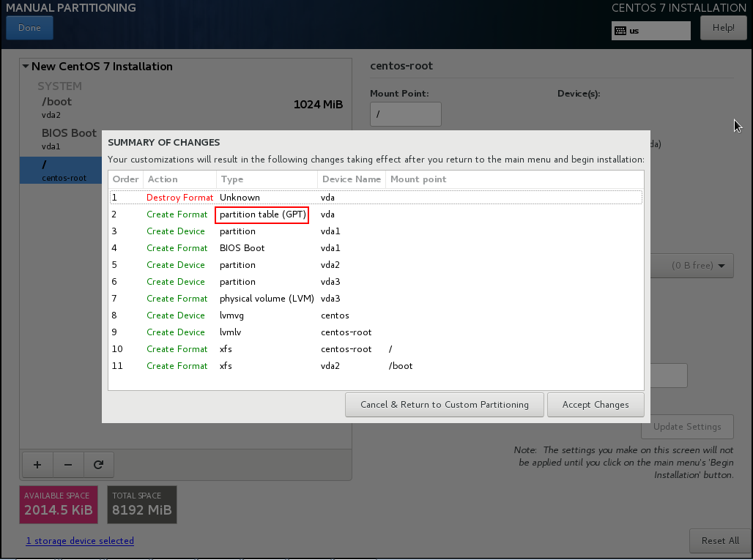Viewport: 753px width, 560px height.
Task: Sort by the Type column header
Action: tap(267, 179)
